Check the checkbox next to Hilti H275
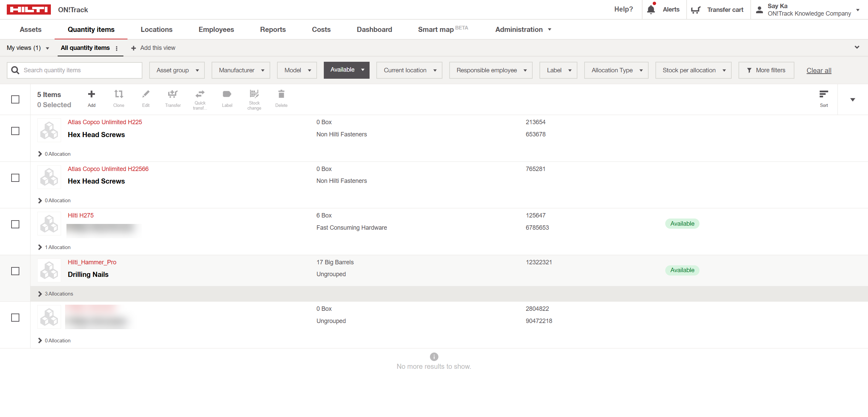868x417 pixels. click(16, 224)
